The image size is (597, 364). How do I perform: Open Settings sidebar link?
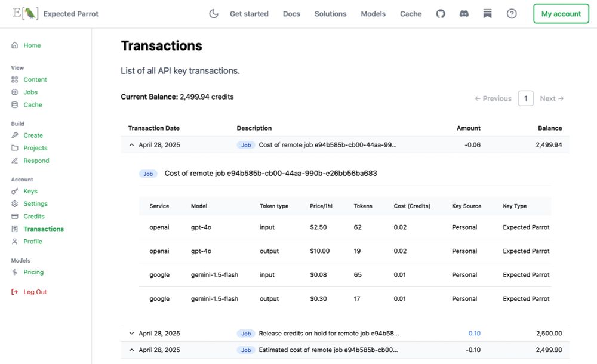click(35, 203)
